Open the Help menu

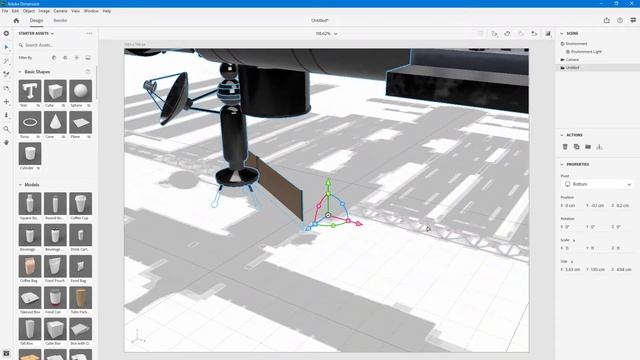coord(107,11)
